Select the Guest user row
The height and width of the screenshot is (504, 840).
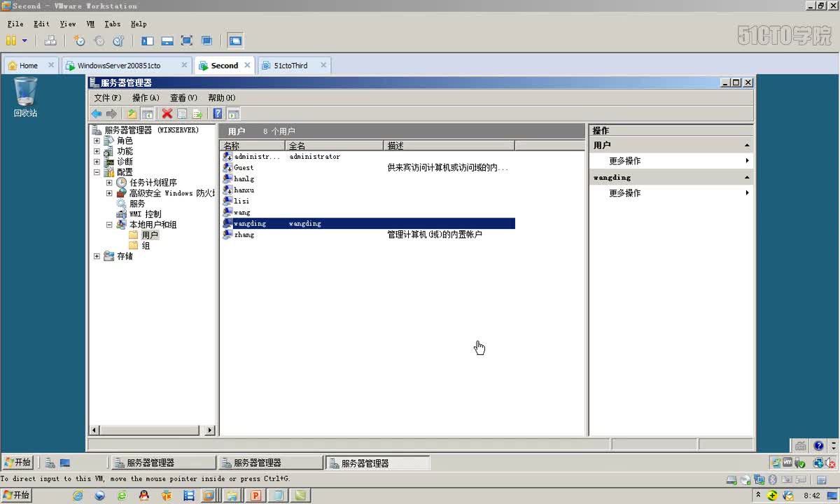point(367,167)
